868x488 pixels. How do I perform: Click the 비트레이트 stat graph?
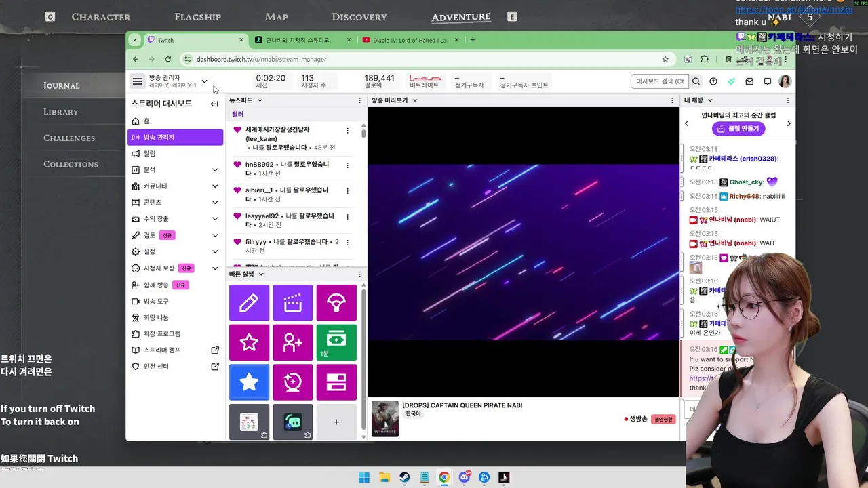pyautogui.click(x=425, y=81)
